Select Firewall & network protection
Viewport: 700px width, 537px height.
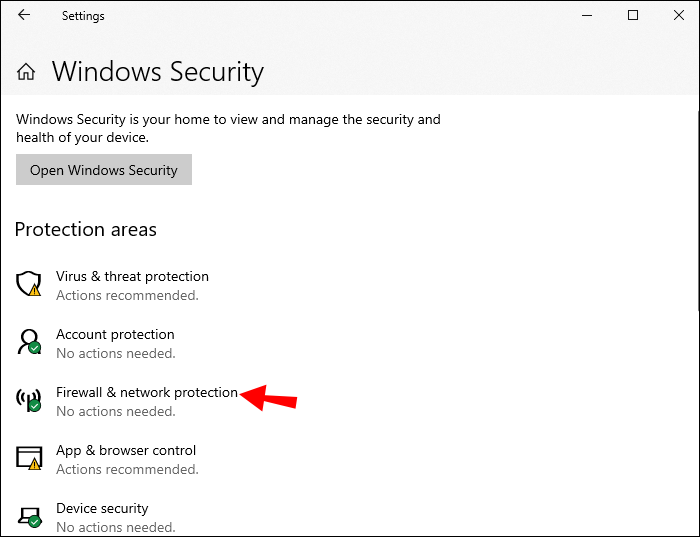[x=147, y=392]
